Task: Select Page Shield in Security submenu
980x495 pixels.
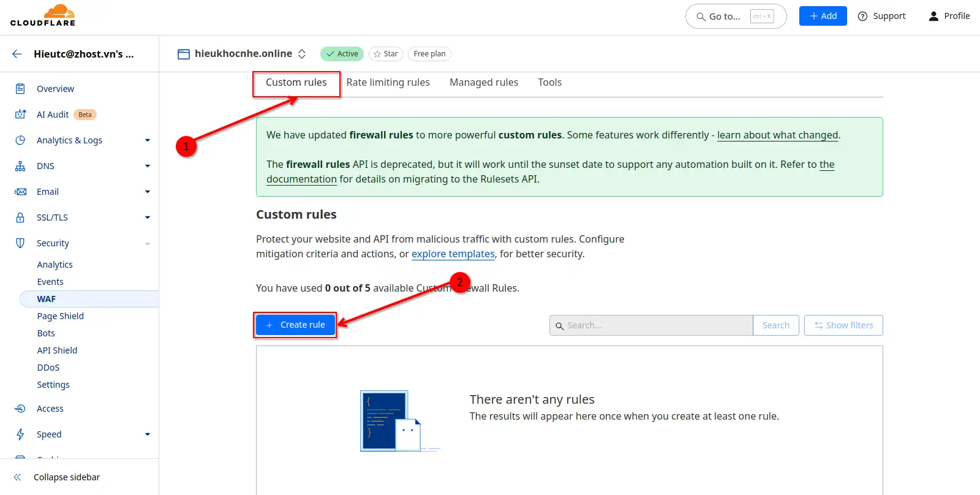Action: tap(60, 316)
